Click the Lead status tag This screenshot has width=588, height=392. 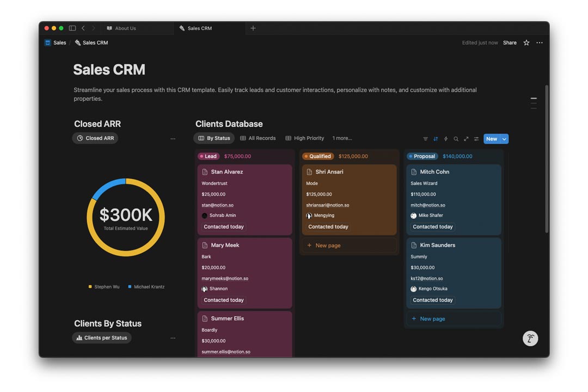[x=209, y=156]
